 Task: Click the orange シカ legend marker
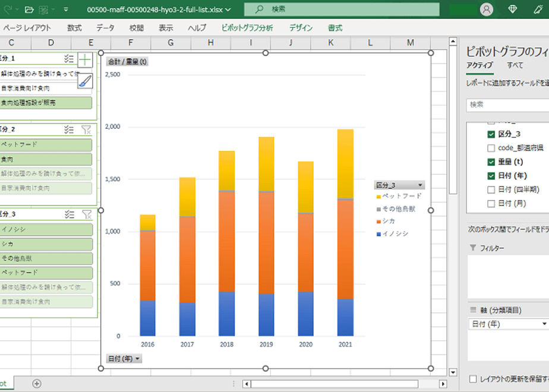(378, 222)
